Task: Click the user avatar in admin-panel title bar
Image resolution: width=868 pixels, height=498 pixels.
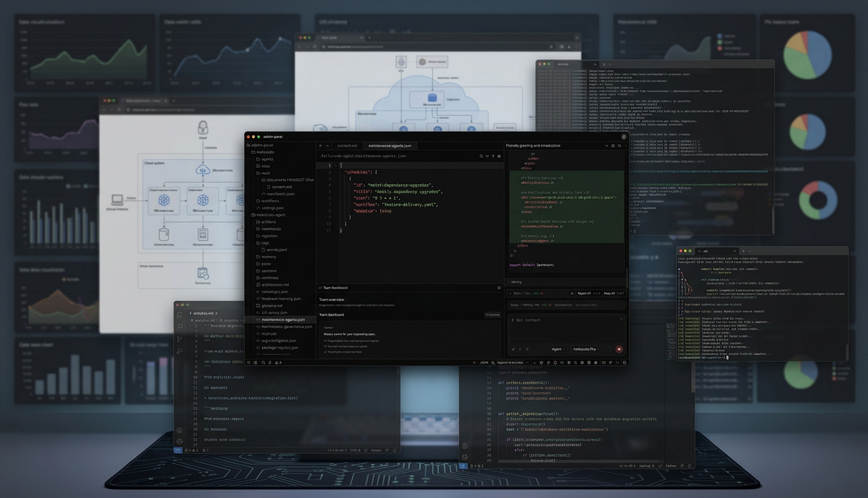Action: tap(624, 137)
